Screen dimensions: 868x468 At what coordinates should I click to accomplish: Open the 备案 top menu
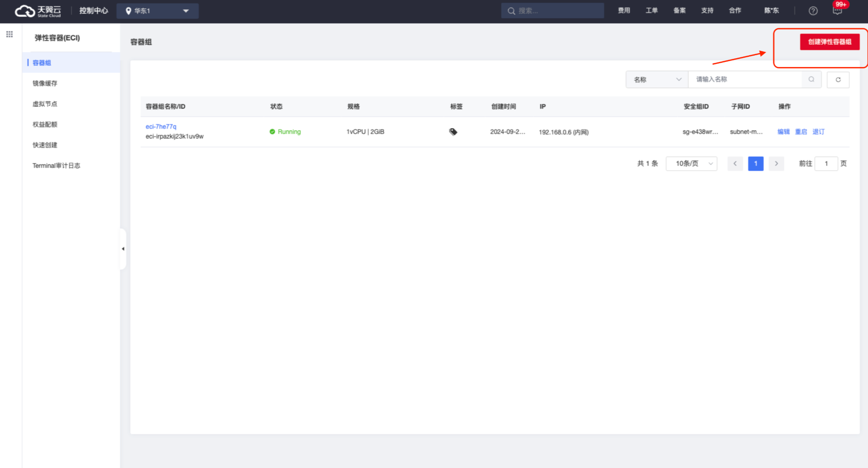point(680,11)
